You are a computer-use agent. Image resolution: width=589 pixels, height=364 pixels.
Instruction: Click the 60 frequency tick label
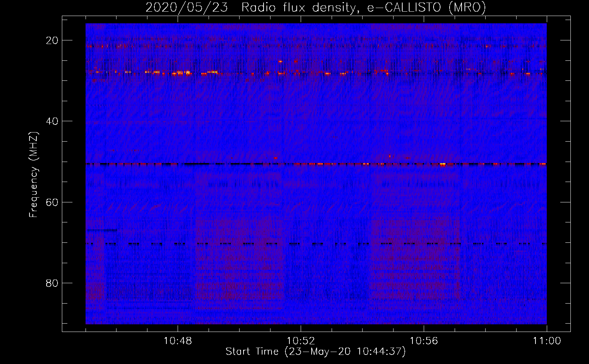click(x=52, y=202)
